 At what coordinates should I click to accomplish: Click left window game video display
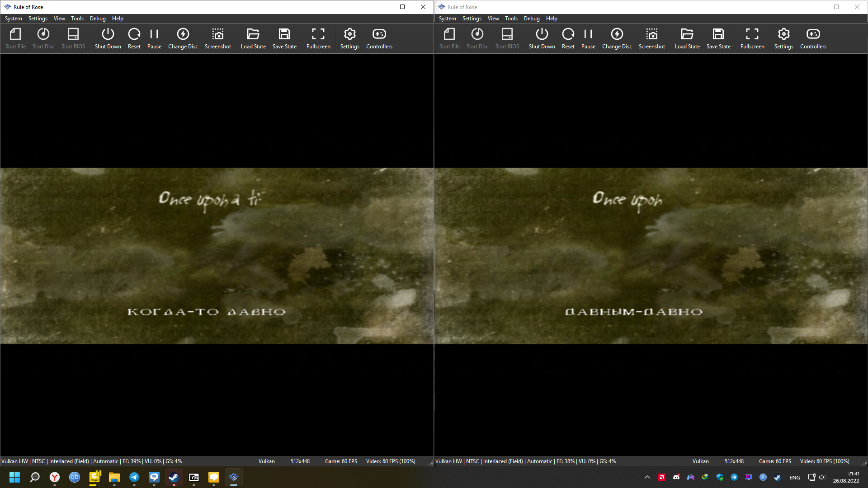click(x=217, y=256)
